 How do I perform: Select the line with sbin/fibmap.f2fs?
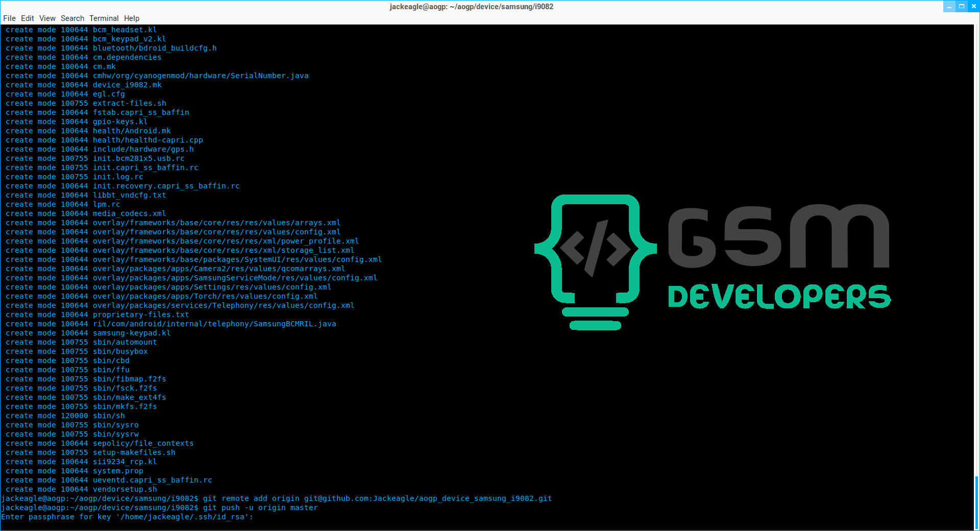(86, 379)
